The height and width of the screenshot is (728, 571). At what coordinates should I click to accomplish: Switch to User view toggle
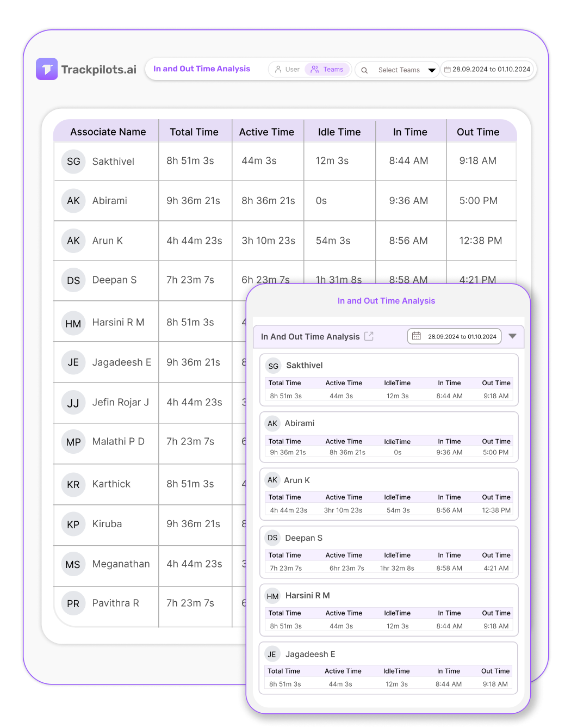(287, 69)
